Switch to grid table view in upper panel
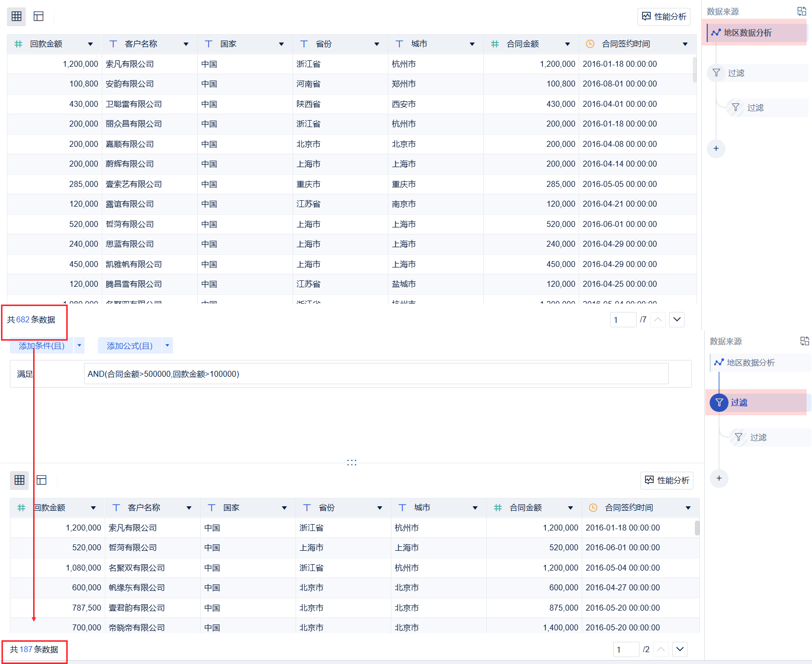This screenshot has height=664, width=812. [x=16, y=16]
